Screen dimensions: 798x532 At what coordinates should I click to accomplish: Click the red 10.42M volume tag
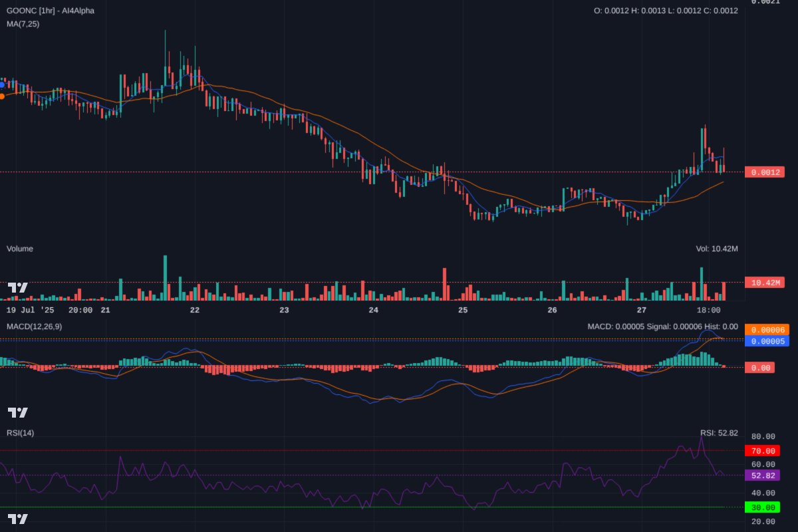pos(765,283)
